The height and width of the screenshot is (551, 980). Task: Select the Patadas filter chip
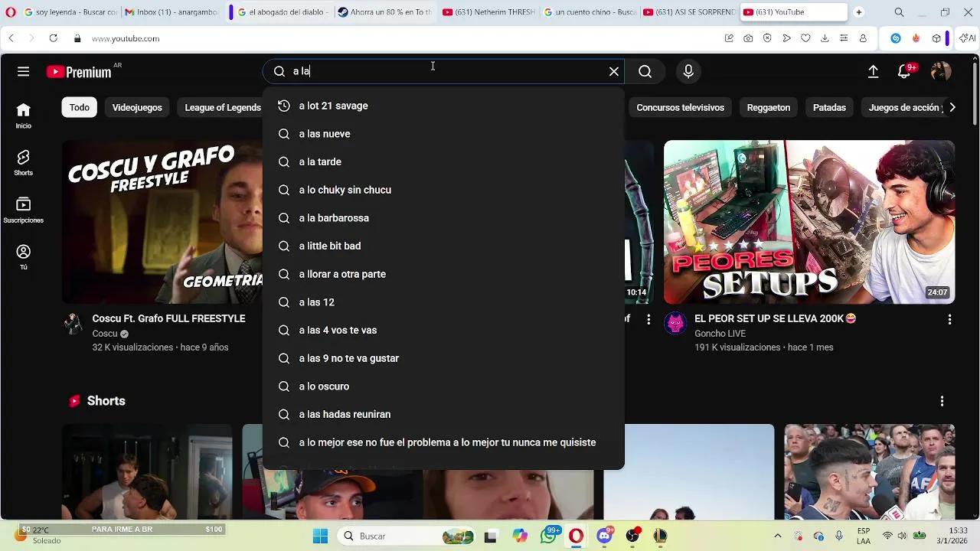coord(829,107)
